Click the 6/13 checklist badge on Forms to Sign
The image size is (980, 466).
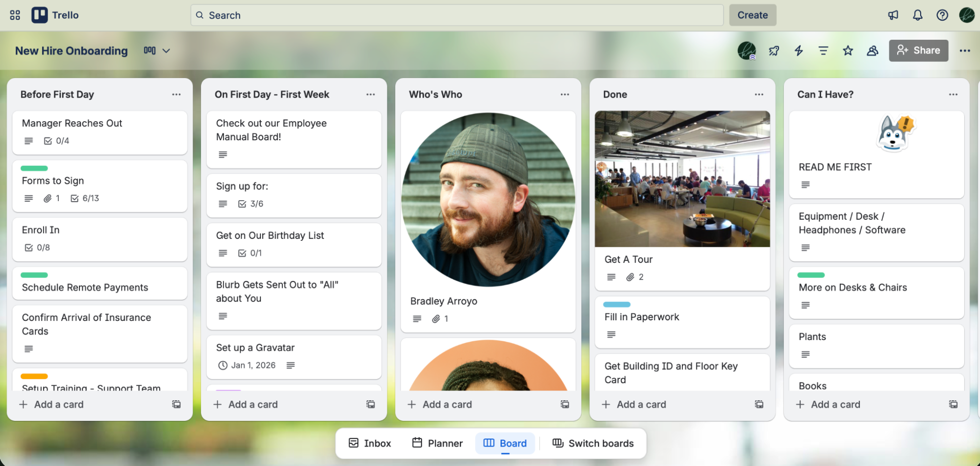pyautogui.click(x=85, y=198)
